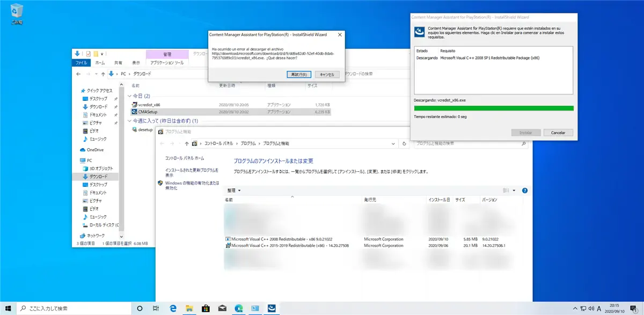This screenshot has width=644, height=315.
Task: Open Control Panel Home link
Action: pyautogui.click(x=185, y=159)
